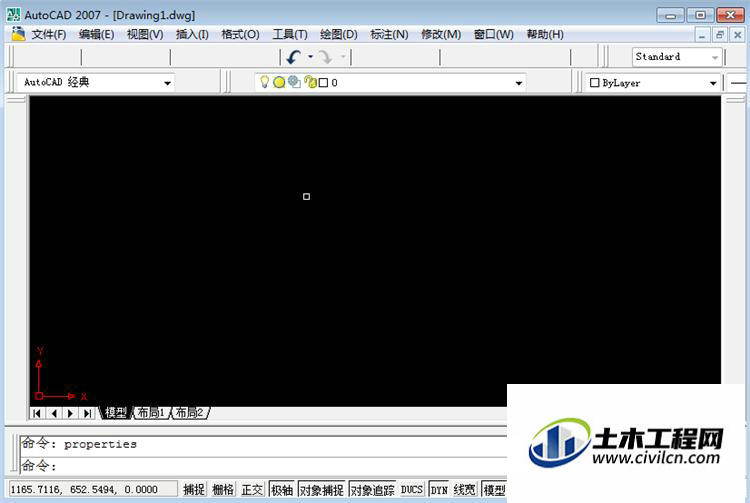Toggle 对象追踪 object tracking button

[372, 490]
